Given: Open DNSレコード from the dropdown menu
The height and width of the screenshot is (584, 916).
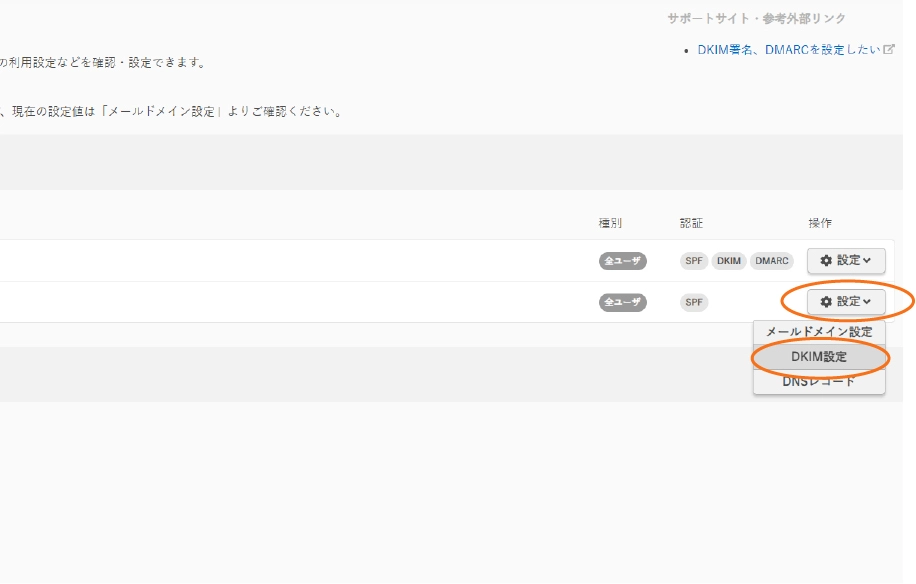Looking at the screenshot, I should click(818, 382).
